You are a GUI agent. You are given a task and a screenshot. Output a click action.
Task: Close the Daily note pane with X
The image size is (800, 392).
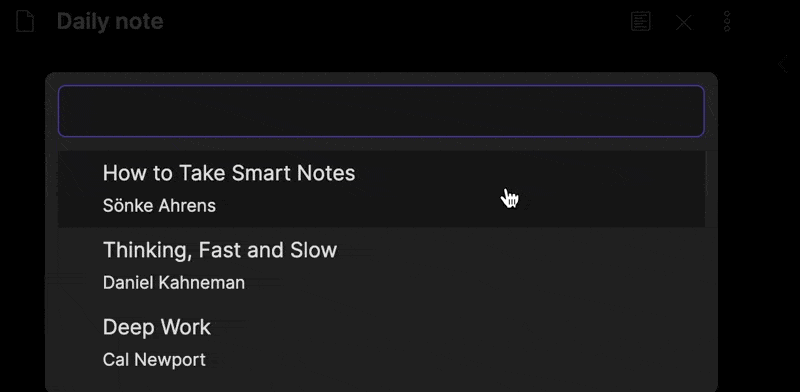click(x=684, y=22)
